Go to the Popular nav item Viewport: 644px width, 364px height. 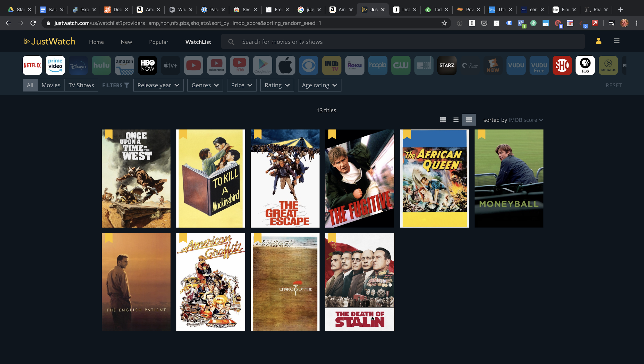click(159, 42)
